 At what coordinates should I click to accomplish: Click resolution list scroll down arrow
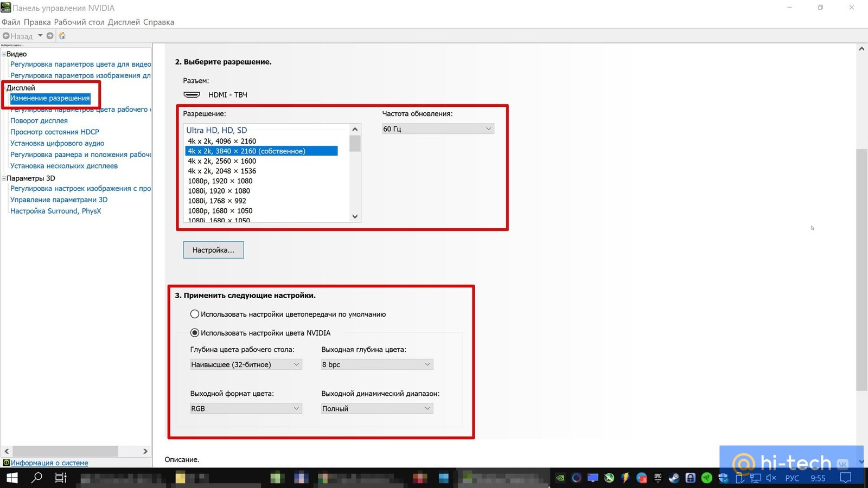click(355, 216)
